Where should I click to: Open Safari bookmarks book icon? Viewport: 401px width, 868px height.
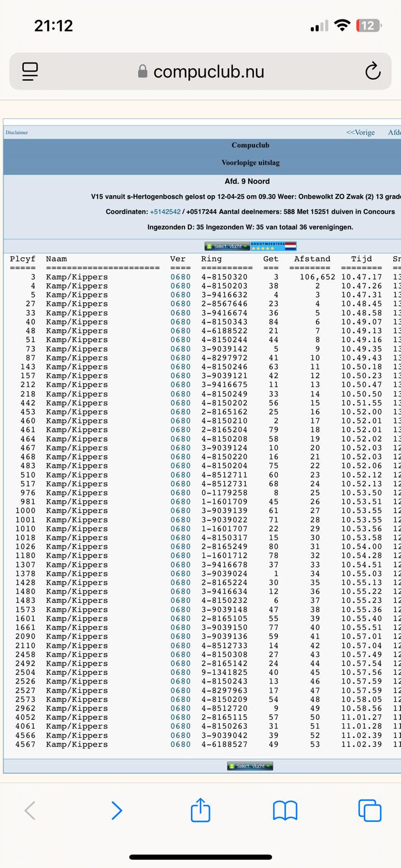tap(285, 810)
